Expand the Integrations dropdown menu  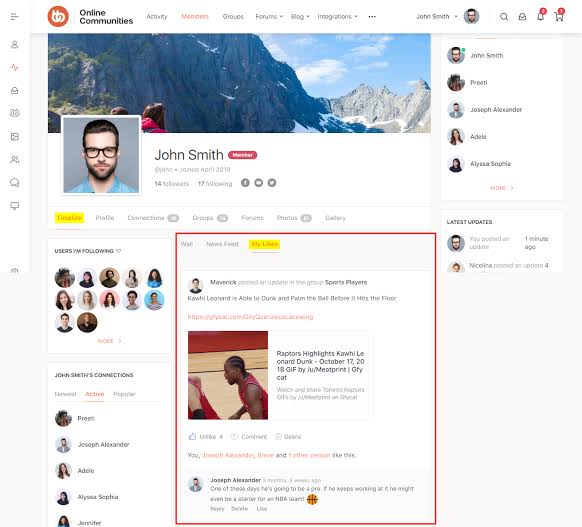pos(337,17)
